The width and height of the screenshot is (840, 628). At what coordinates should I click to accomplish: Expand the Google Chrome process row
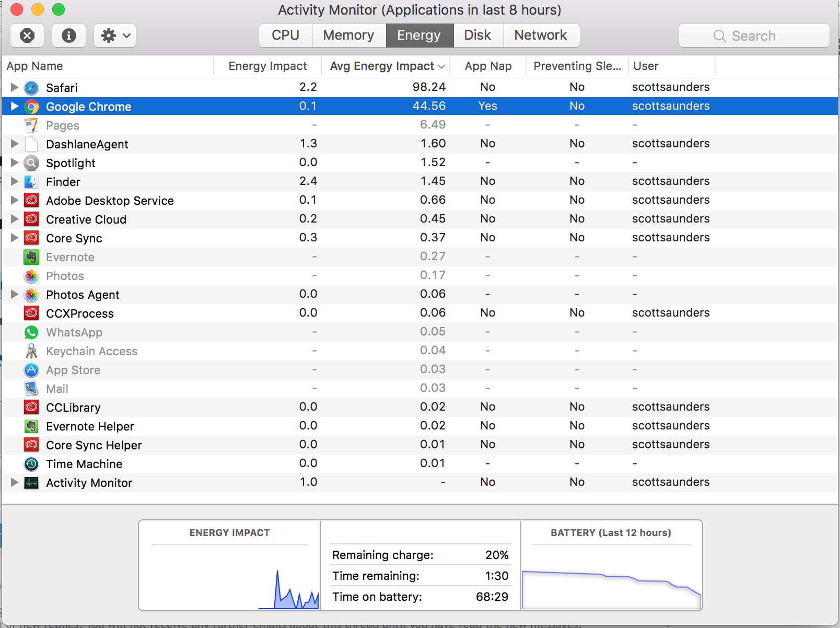click(15, 106)
